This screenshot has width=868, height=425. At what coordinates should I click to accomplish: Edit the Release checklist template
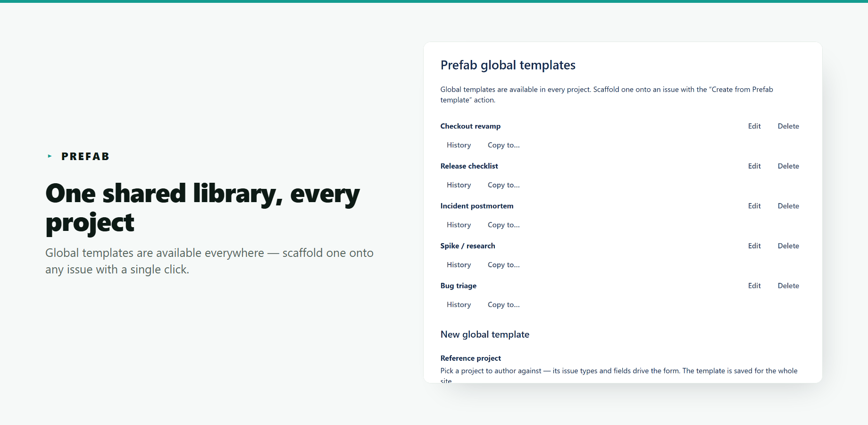coord(754,166)
